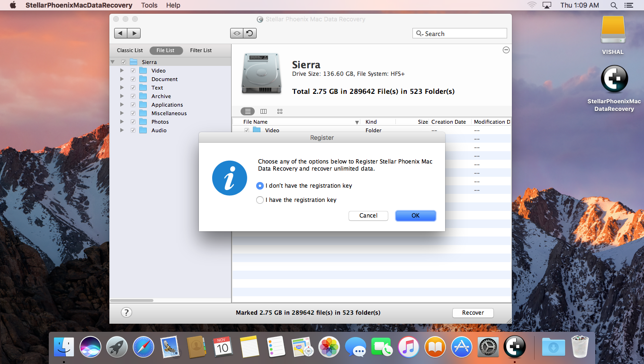Toggle the Document folder checkbox
Screen dimensions: 644x364
[133, 79]
